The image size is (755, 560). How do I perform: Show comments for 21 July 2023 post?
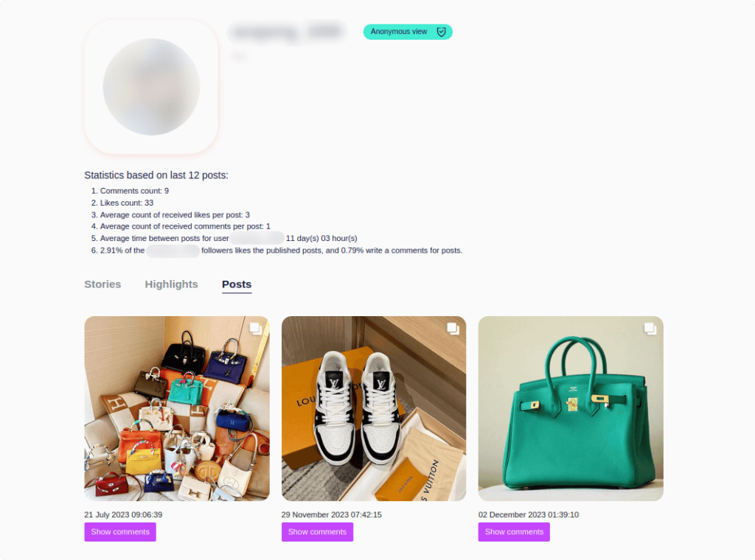pos(120,532)
